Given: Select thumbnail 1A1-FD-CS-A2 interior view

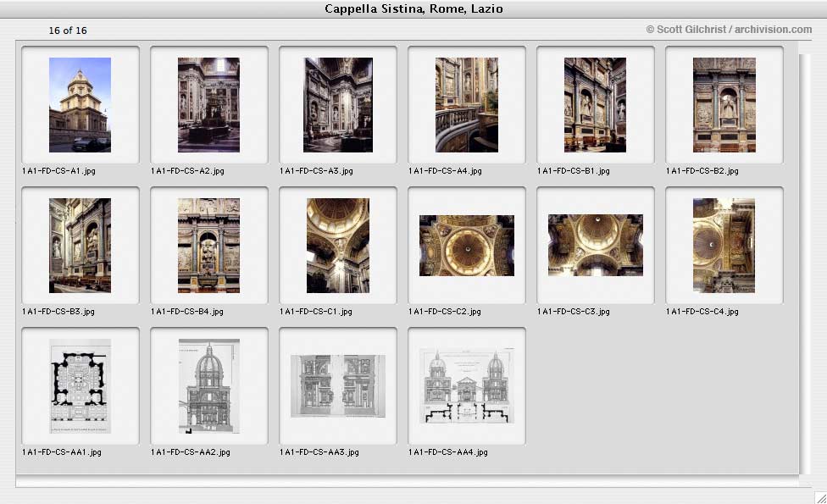Looking at the screenshot, I should [208, 105].
